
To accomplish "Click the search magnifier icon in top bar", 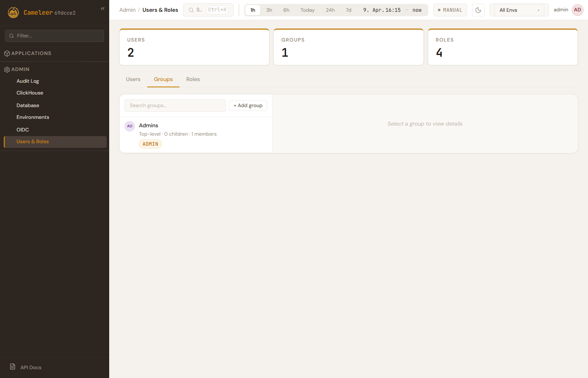I will [x=191, y=10].
